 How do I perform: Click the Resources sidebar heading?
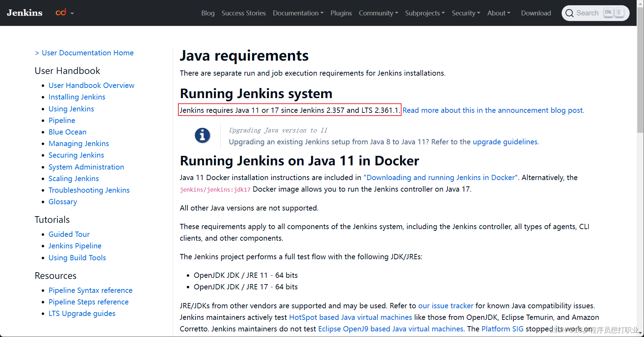55,276
